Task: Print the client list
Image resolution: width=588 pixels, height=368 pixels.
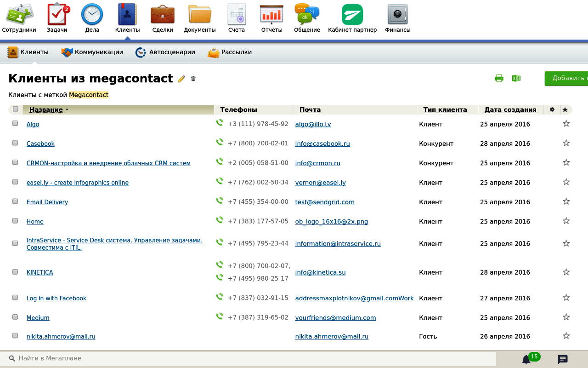Action: pyautogui.click(x=499, y=78)
